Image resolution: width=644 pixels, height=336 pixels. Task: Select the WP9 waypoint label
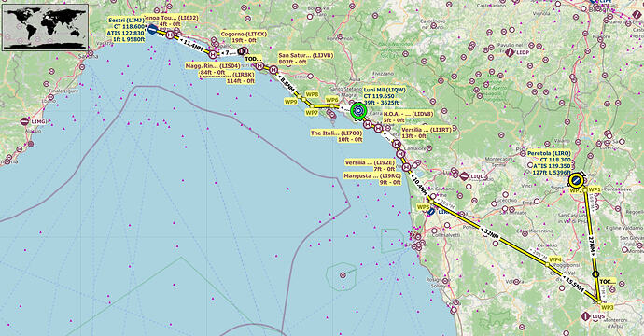[291, 102]
